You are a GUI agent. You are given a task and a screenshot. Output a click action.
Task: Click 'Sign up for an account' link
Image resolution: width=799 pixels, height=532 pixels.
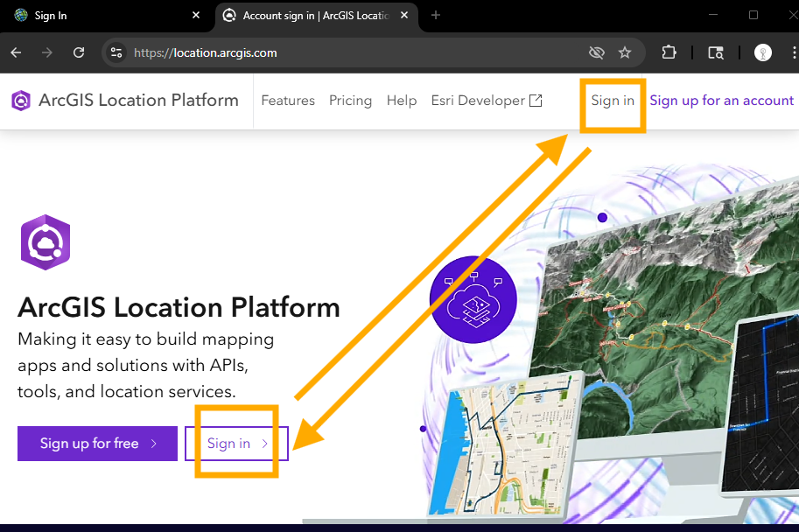point(721,101)
